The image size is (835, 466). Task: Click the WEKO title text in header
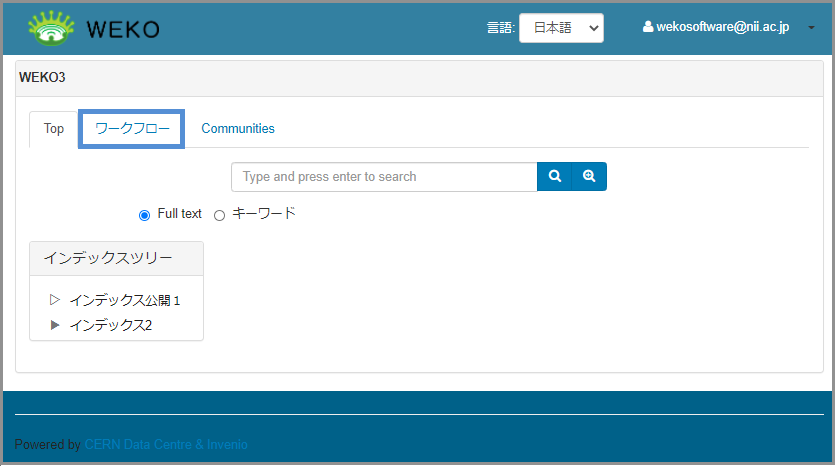pos(122,29)
